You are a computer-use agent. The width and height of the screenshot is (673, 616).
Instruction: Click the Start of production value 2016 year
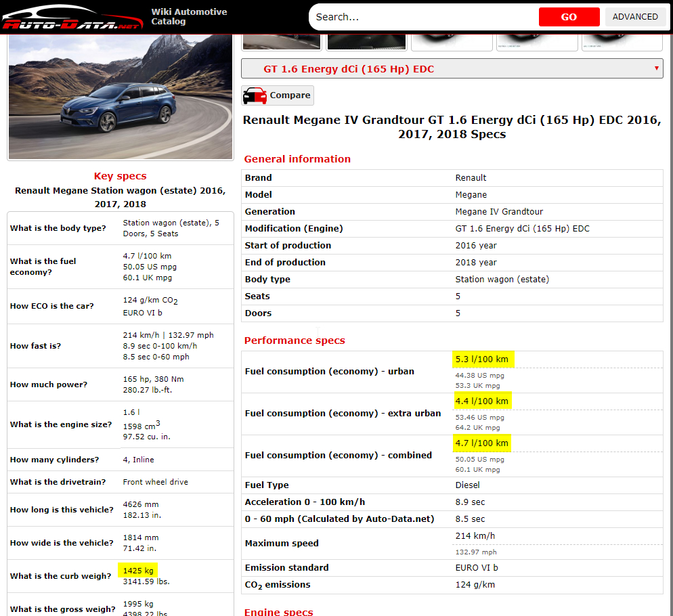476,246
